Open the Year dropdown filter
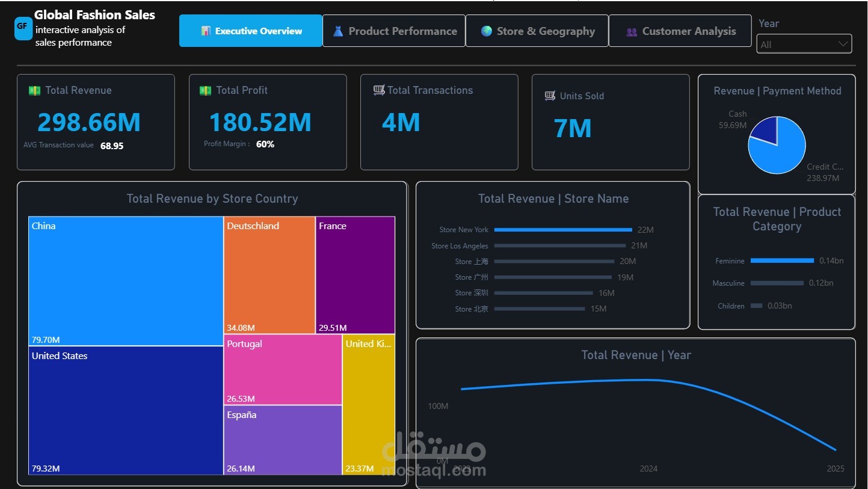Screen dimensions: 868x489 tap(804, 44)
